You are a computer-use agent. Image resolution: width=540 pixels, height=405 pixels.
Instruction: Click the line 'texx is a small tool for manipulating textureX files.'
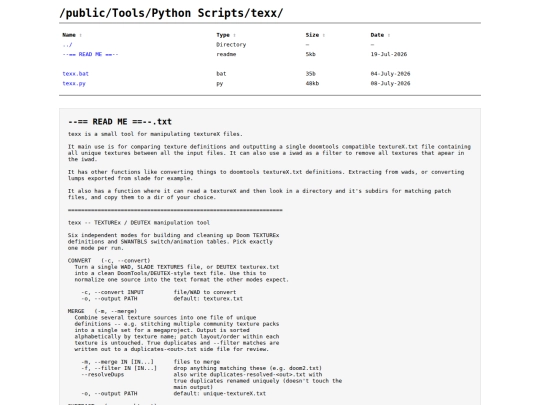click(x=155, y=134)
